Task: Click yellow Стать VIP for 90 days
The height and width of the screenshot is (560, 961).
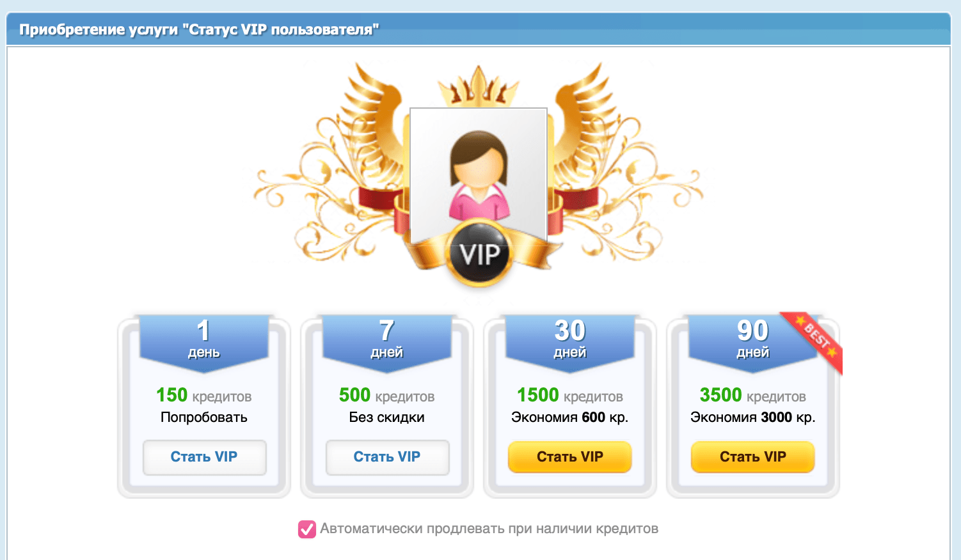Action: [753, 457]
